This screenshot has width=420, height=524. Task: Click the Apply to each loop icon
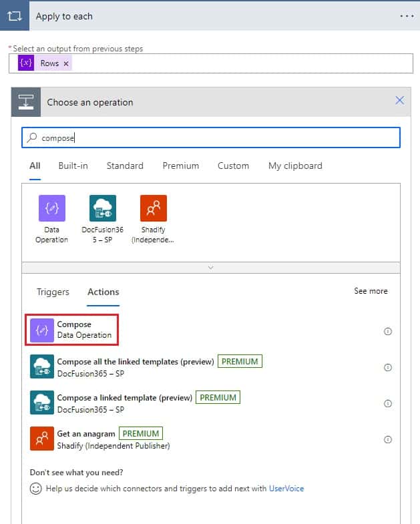[15, 16]
